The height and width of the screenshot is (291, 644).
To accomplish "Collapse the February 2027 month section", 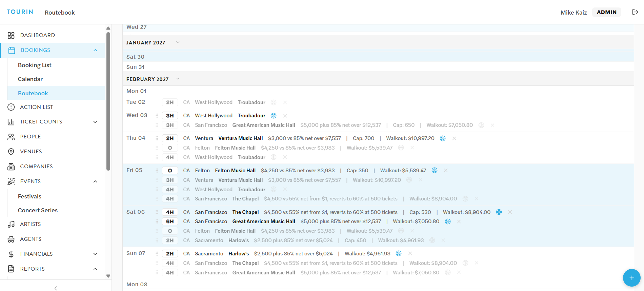I will (x=178, y=79).
